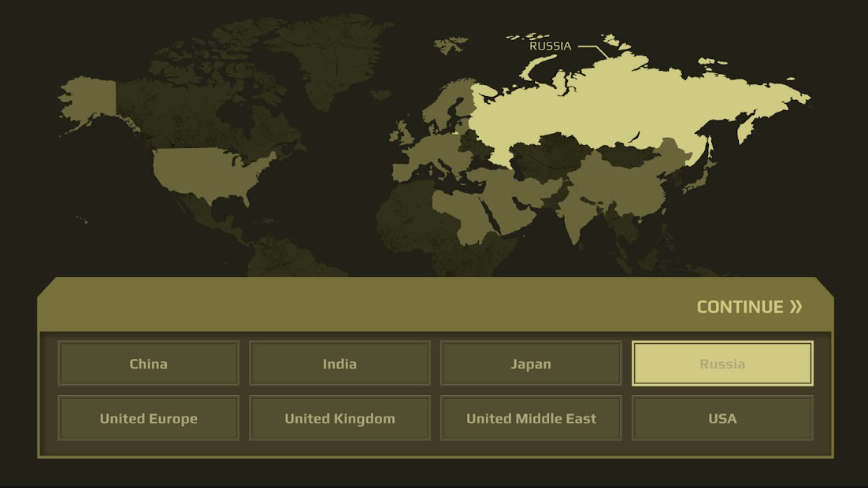Select China as your nation
Viewport: 868px width, 488px height.
(148, 364)
